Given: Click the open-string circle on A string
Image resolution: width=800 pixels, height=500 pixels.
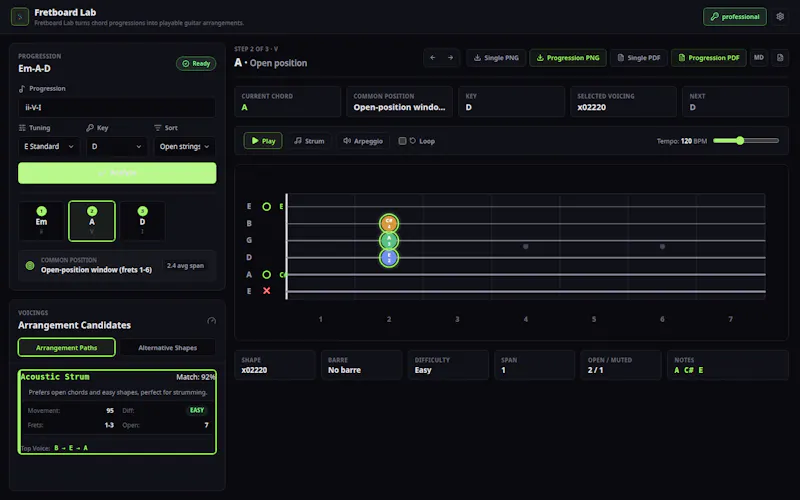Looking at the screenshot, I should pyautogui.click(x=266, y=274).
